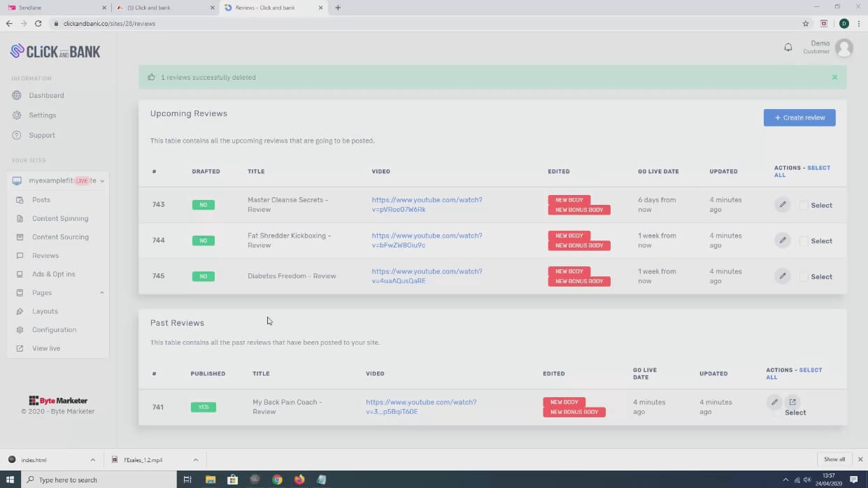Open Settings in sidebar
Viewport: 868px width, 488px height.
tap(42, 115)
